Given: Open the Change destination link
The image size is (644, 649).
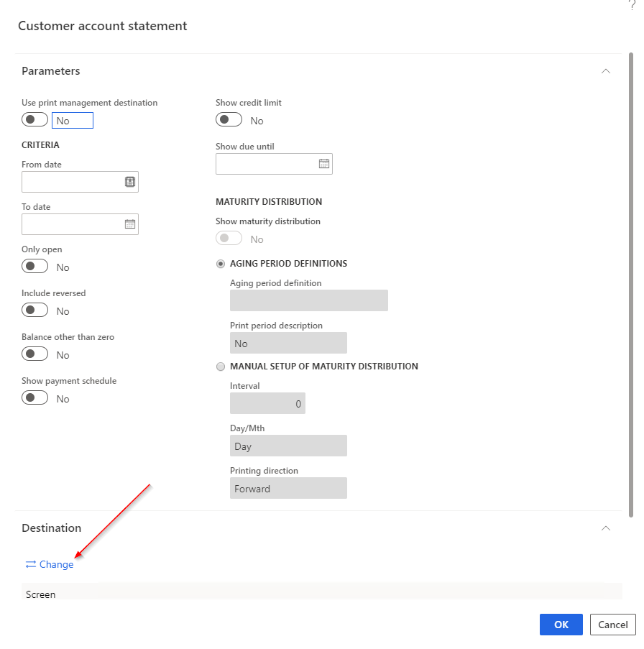Looking at the screenshot, I should (55, 564).
